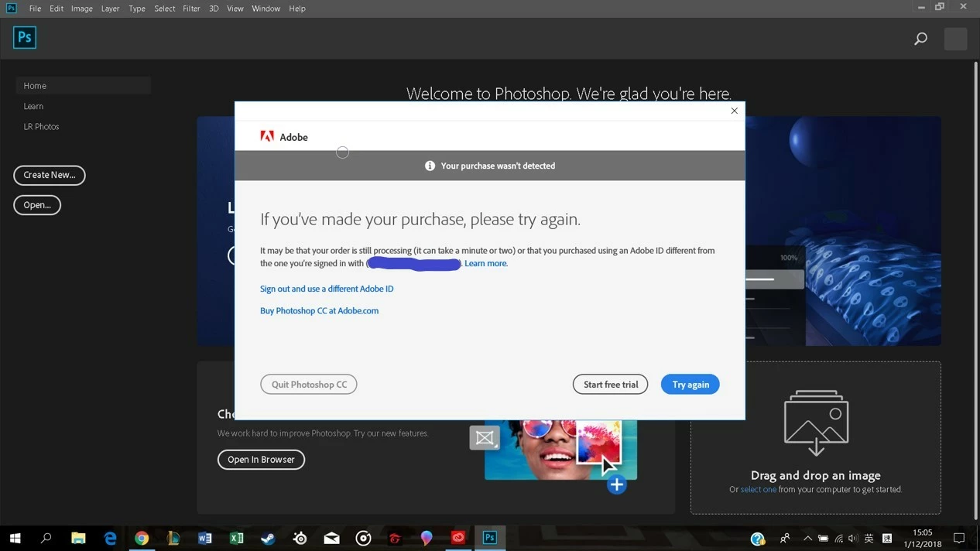980x551 pixels.
Task: Close the Adobe purchase dialog
Action: (x=734, y=111)
